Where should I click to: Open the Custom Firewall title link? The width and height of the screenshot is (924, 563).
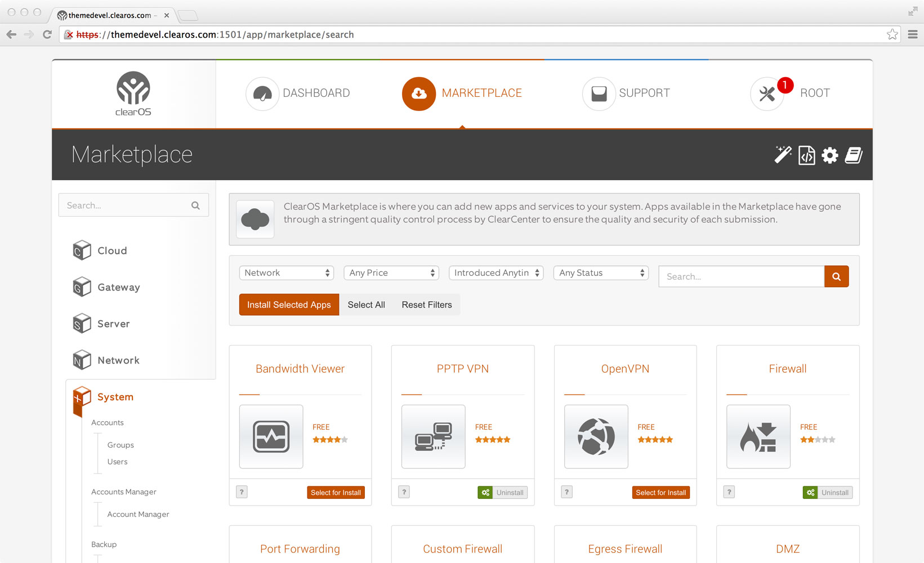point(463,549)
